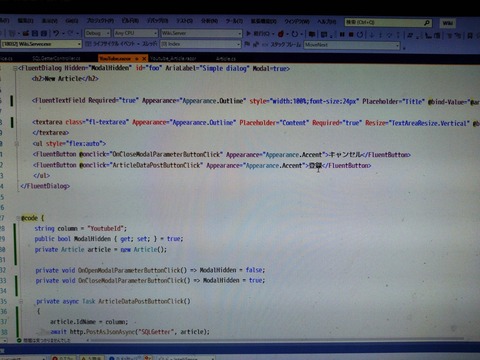Open the Any CPU platform dropdown
This screenshot has width=480, height=360.
pos(136,33)
